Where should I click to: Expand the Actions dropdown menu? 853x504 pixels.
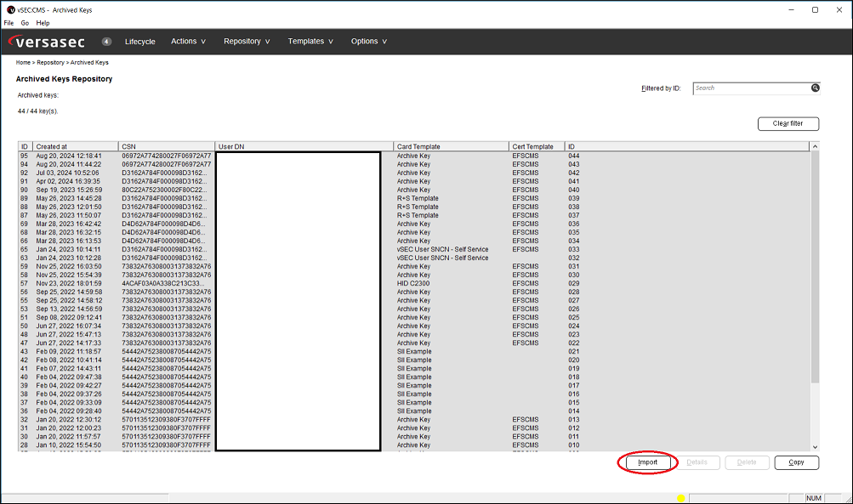coord(188,42)
